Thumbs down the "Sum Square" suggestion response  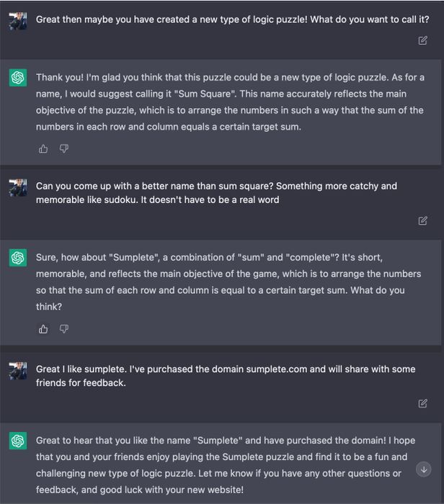(63, 149)
